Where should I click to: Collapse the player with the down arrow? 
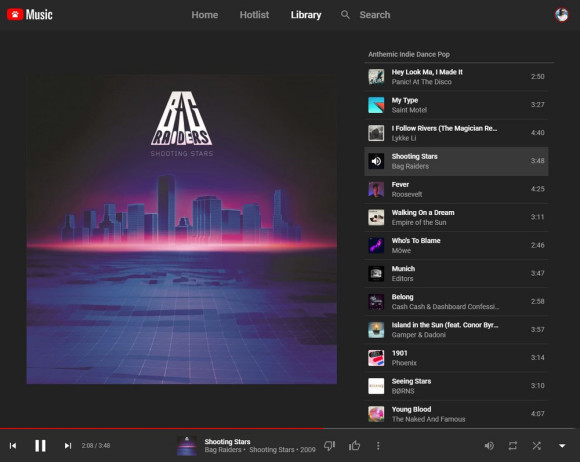coord(562,446)
